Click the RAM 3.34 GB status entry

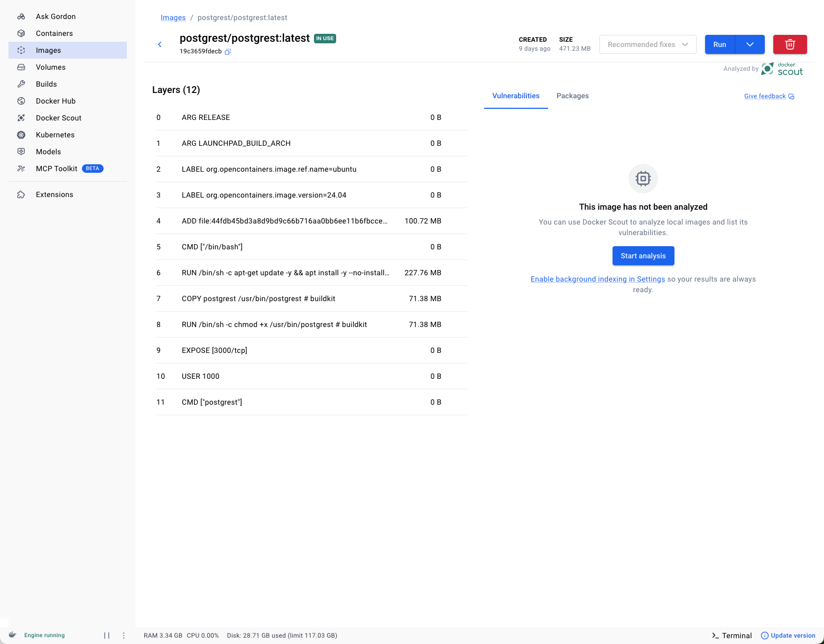coord(163,636)
